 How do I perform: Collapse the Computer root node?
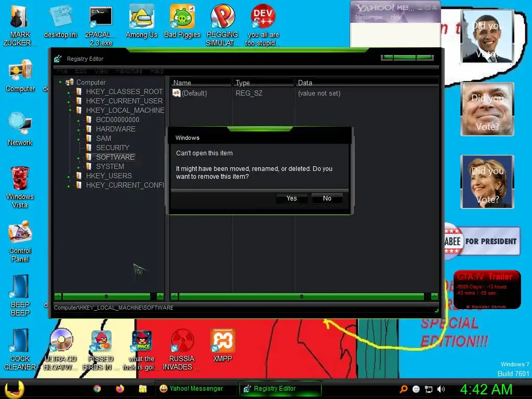coord(60,82)
